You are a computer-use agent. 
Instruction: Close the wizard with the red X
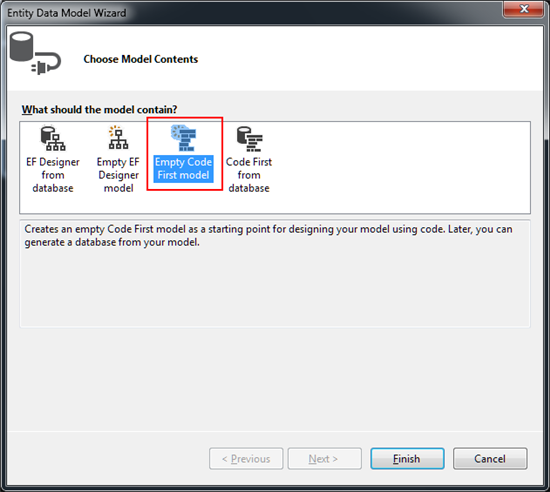point(524,8)
